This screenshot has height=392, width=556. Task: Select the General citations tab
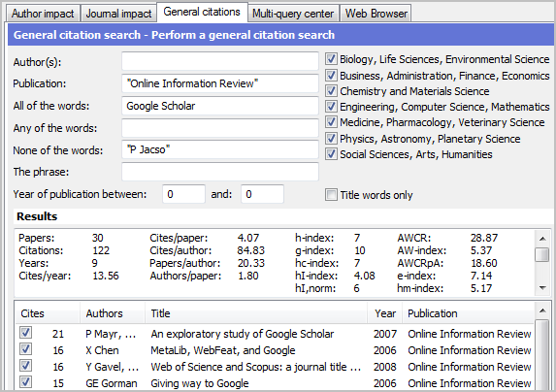pos(202,12)
